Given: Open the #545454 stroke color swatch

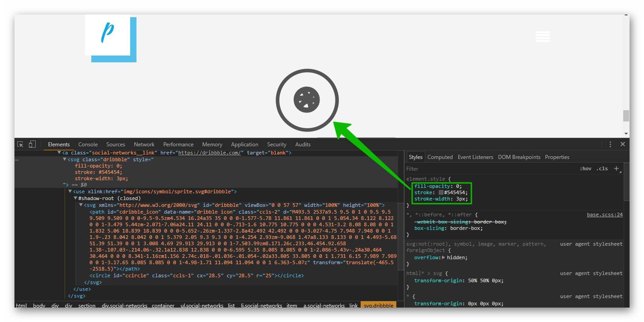Looking at the screenshot, I should click(441, 192).
